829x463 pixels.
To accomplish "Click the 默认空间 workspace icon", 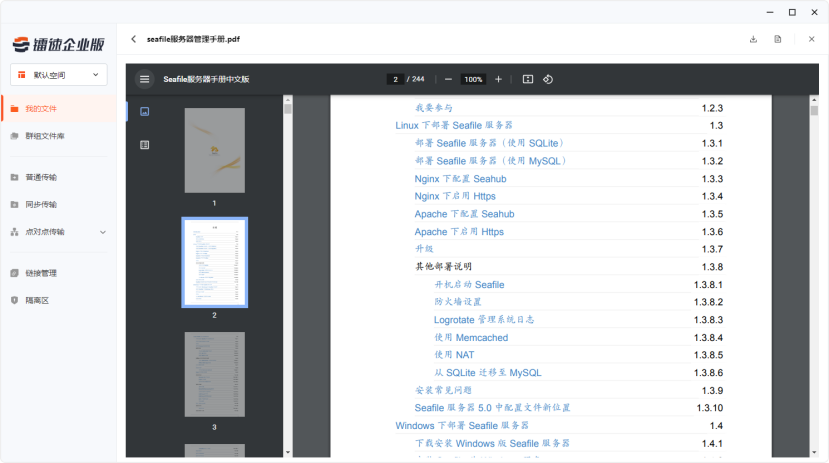I will click(x=22, y=75).
